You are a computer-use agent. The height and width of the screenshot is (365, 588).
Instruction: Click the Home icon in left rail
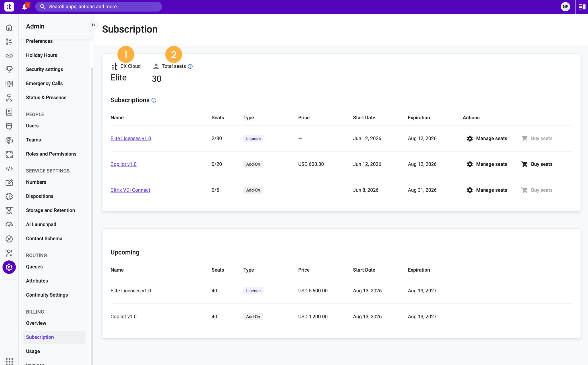pyautogui.click(x=9, y=28)
